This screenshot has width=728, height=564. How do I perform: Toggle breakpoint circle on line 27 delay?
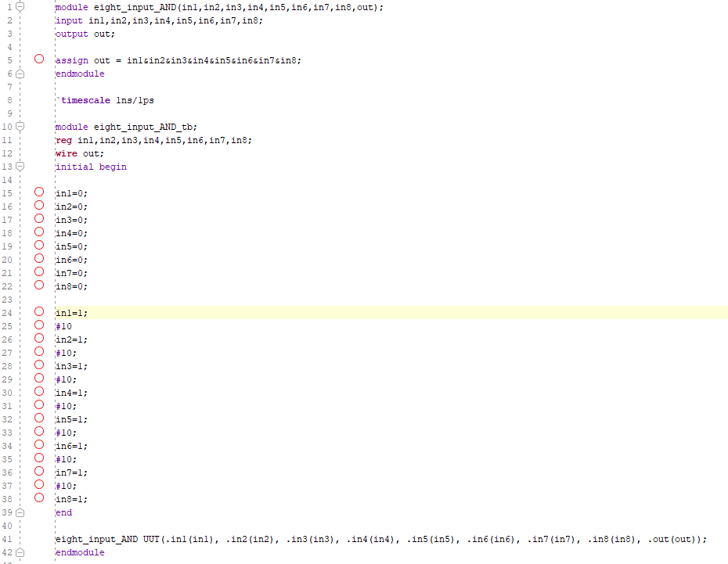pos(39,351)
